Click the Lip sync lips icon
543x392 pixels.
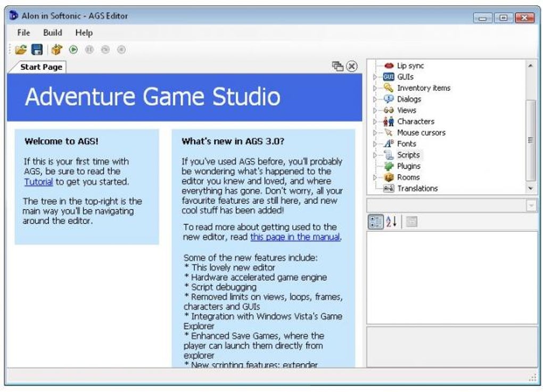[x=389, y=65]
